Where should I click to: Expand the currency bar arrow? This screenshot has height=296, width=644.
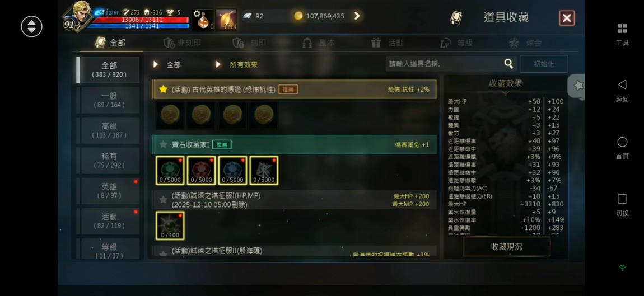tap(357, 16)
